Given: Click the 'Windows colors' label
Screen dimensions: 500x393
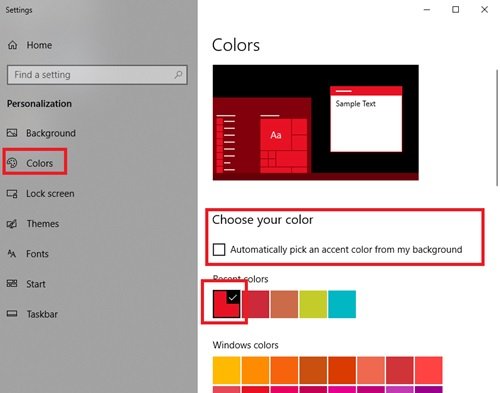Looking at the screenshot, I should [246, 345].
